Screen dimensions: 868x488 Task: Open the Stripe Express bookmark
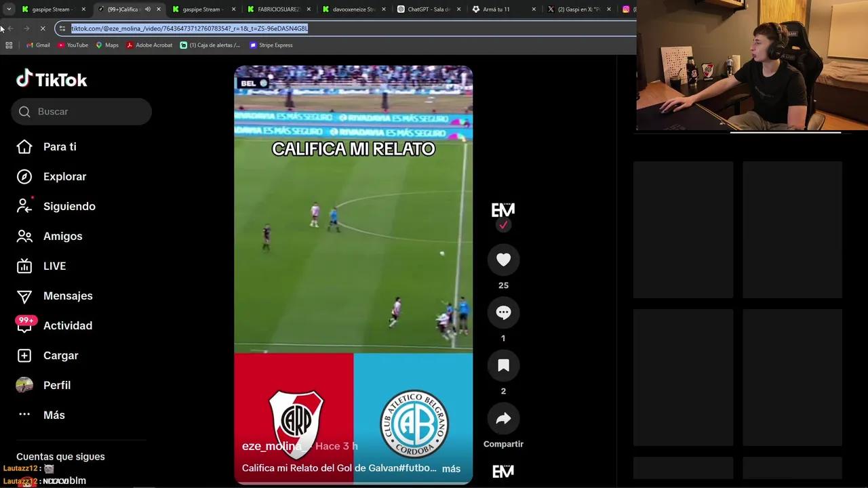271,45
